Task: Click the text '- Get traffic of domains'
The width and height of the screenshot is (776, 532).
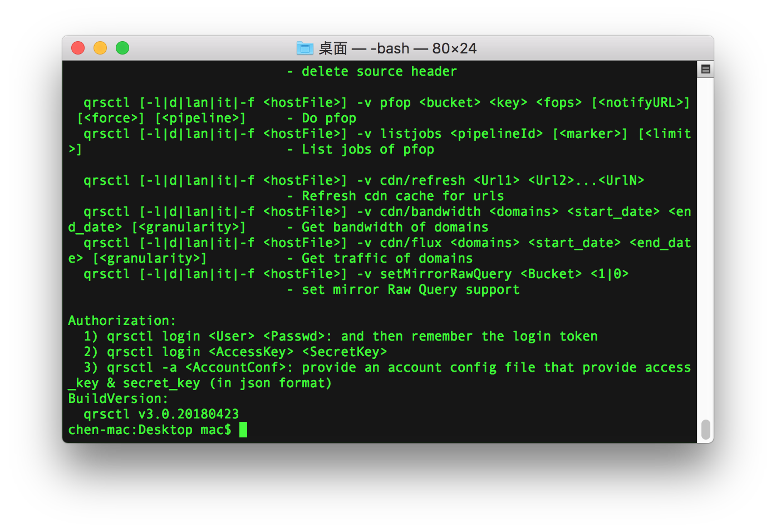Action: [x=380, y=258]
